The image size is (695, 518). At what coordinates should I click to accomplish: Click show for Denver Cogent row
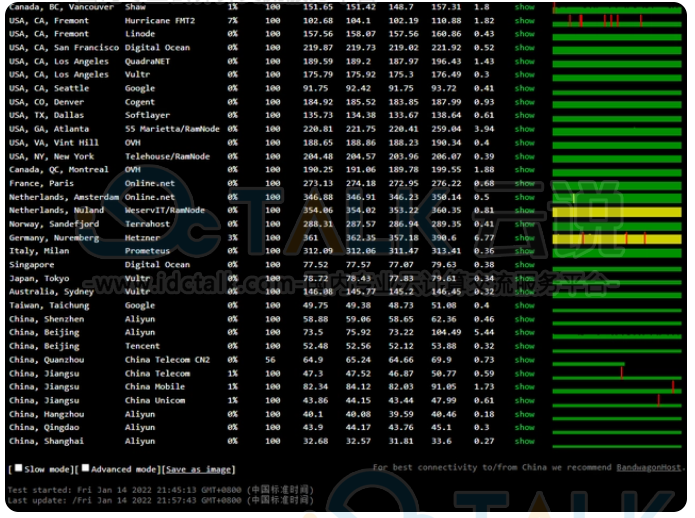coord(524,102)
